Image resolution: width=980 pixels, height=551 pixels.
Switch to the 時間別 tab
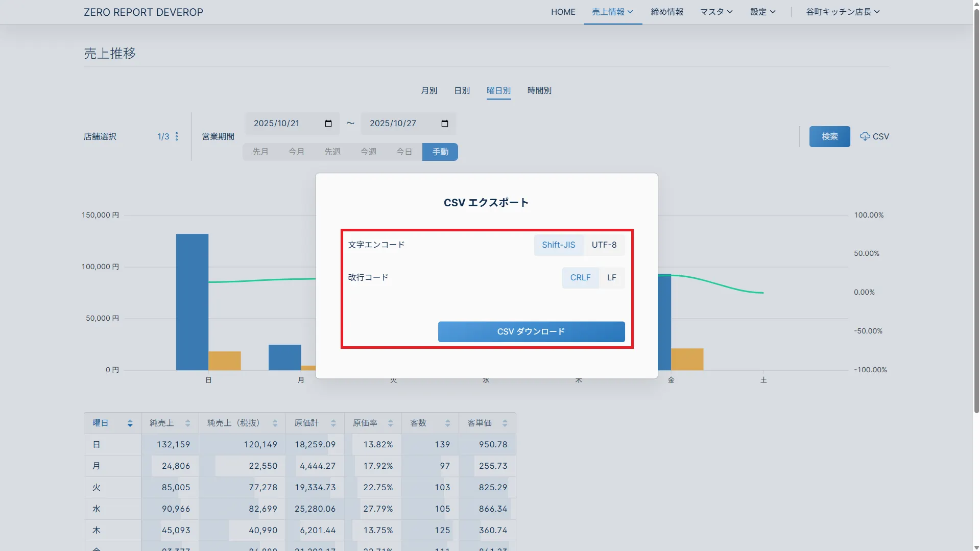click(539, 90)
